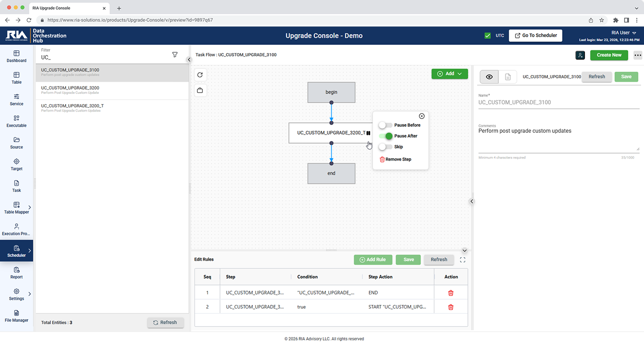Click the browser reload button
This screenshot has width=644, height=346.
point(29,20)
